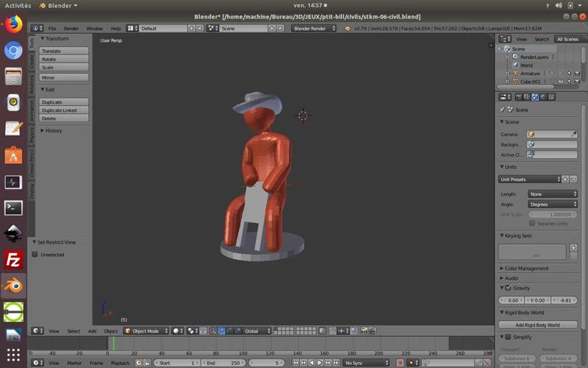Click the add screen layout plus icon
This screenshot has width=588, height=368.
[x=192, y=29]
